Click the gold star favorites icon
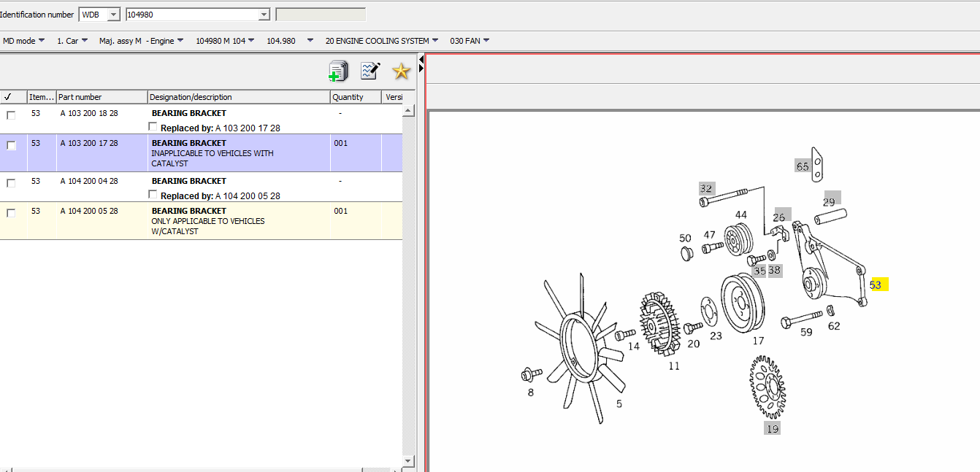The height and width of the screenshot is (472, 980). point(401,71)
